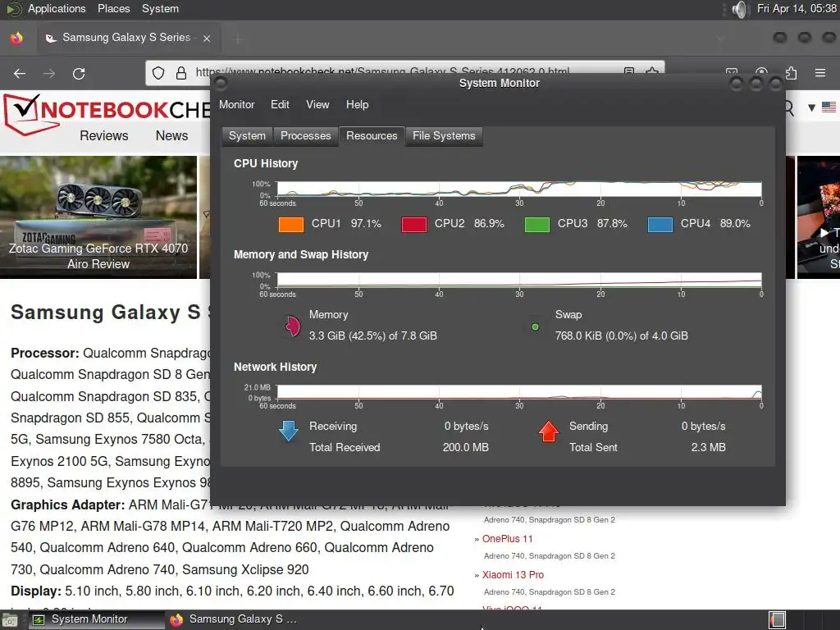Expand the language dropdown arrow
This screenshot has width=840, height=630.
coord(811,107)
